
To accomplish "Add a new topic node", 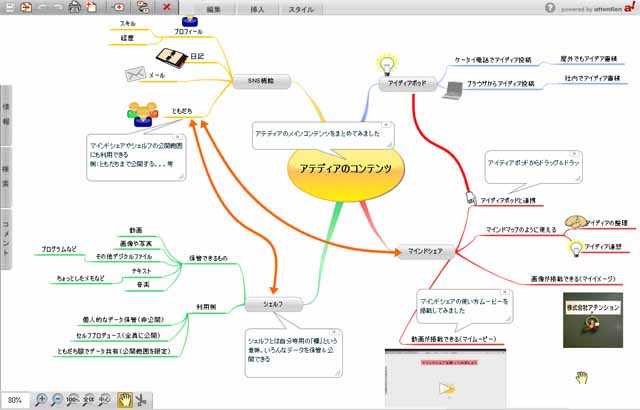I will click(x=119, y=7).
